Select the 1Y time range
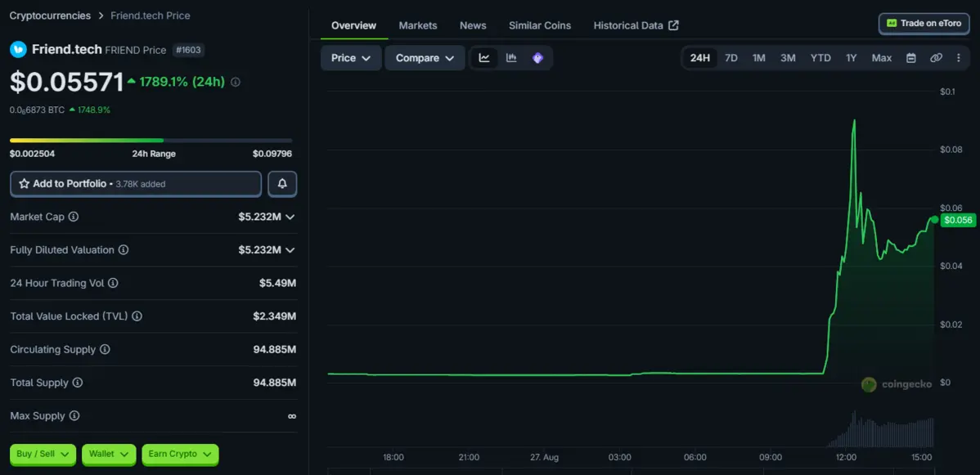The image size is (980, 475). pyautogui.click(x=852, y=58)
